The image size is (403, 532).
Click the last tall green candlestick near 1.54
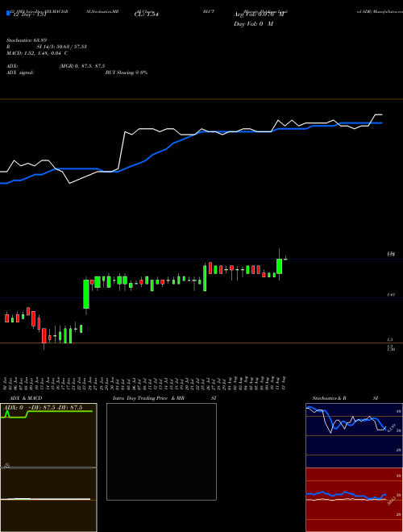(x=279, y=266)
